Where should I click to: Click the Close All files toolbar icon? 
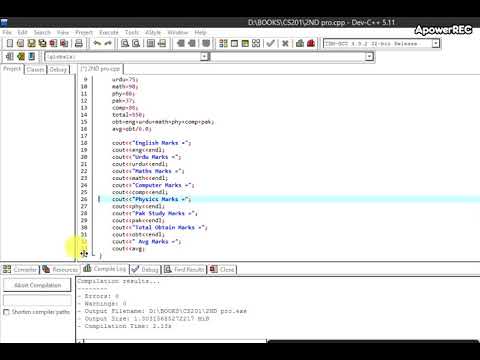tap(64, 43)
